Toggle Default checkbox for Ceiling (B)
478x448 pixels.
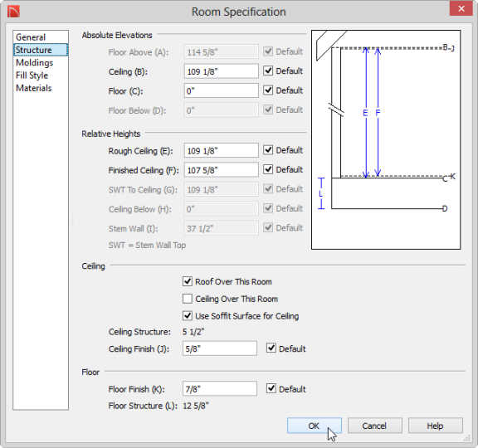click(x=268, y=71)
